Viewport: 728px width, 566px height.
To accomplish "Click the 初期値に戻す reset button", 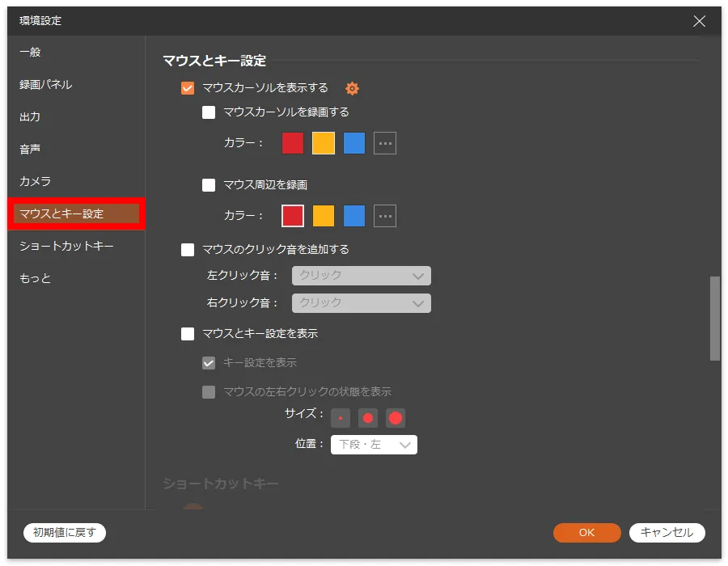I will coord(65,532).
